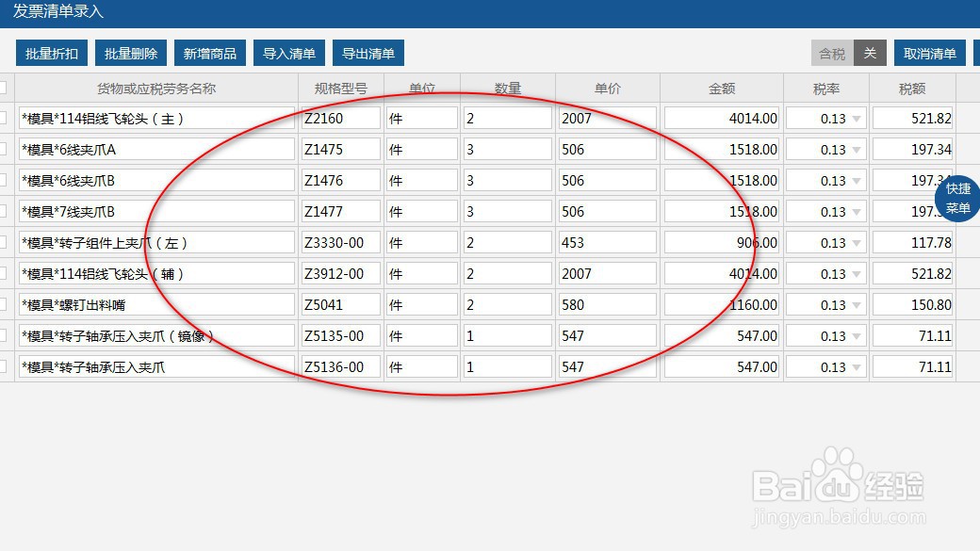Check the row for 螺钉出料嘴
Screen dimensions: 980x551
(x=3, y=305)
